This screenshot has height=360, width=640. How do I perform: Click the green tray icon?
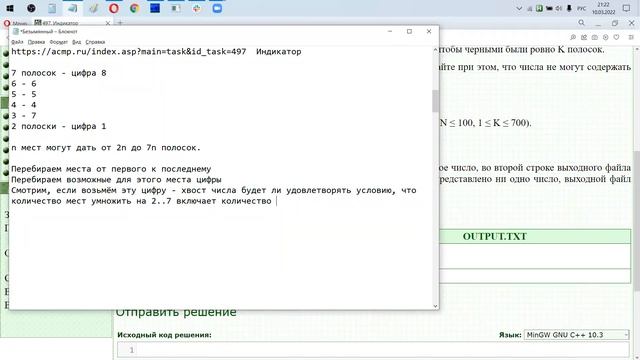point(539,8)
